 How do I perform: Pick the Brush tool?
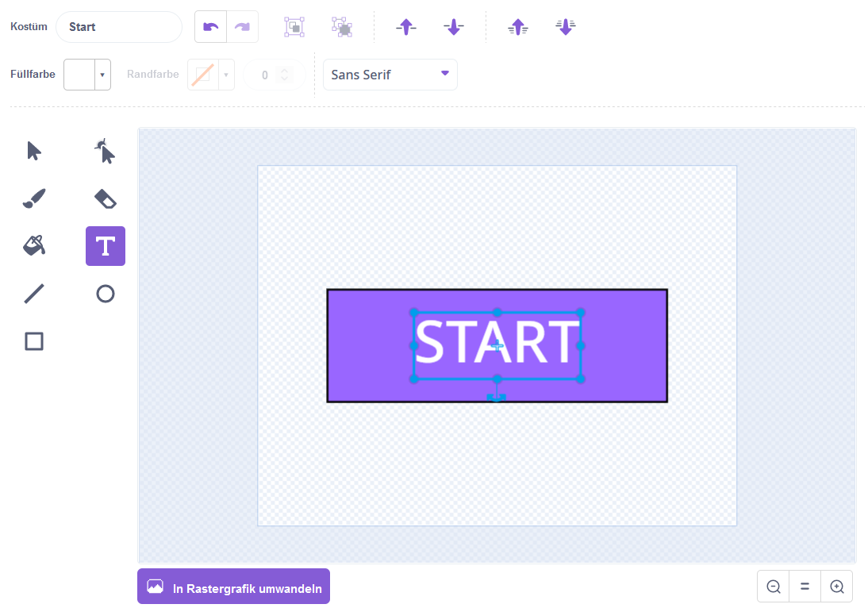[x=34, y=198]
